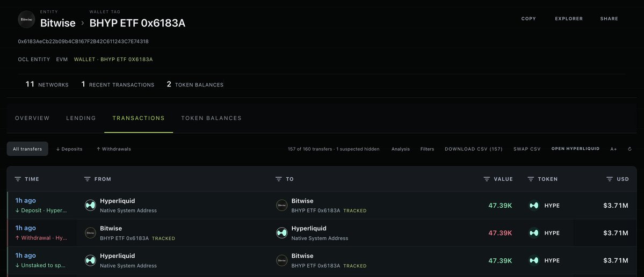Viewport: 644px width, 277px height.
Task: Open the Filters options
Action: coord(427,149)
